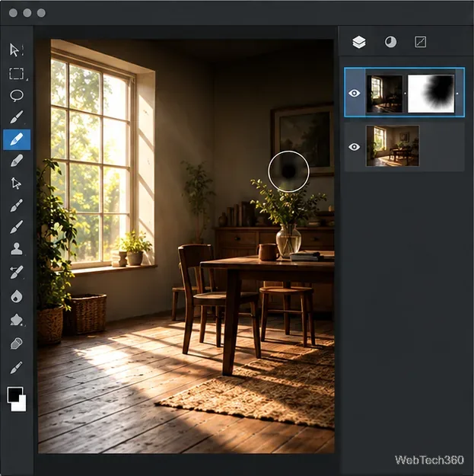
Task: Open the Layers panel tab
Action: coord(359,42)
